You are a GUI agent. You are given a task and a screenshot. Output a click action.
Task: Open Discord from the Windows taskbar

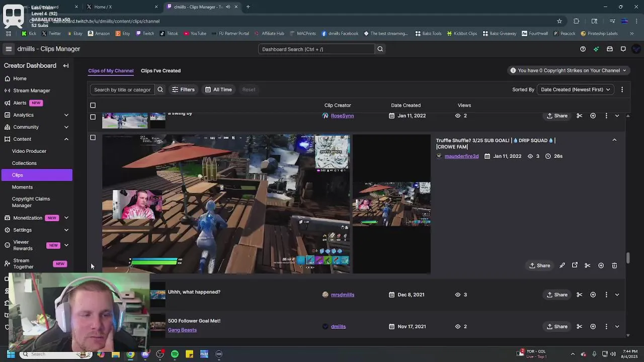point(145,354)
